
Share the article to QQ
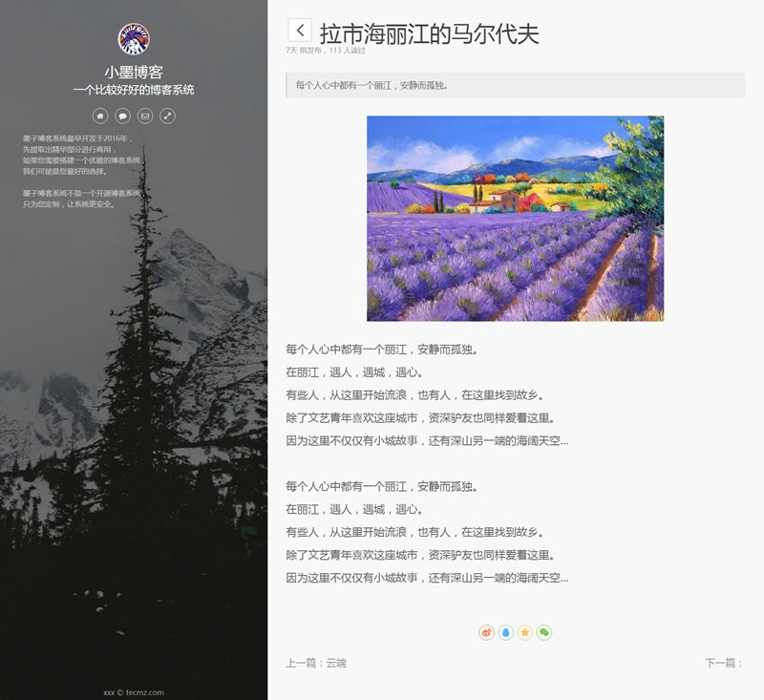(506, 632)
